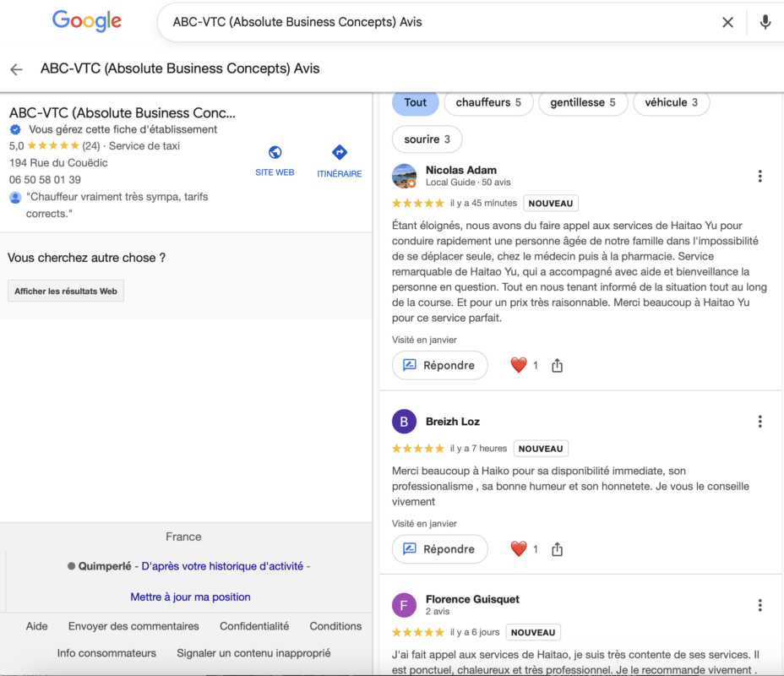Open the three-dot menu for Breizh Loz

759,422
